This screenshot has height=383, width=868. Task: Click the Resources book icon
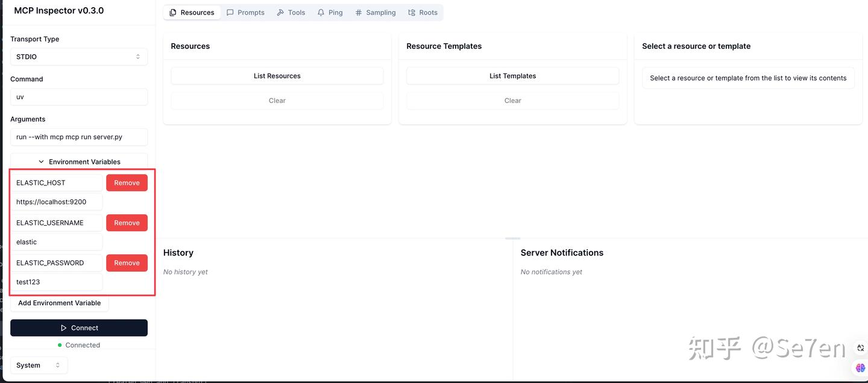pos(172,12)
